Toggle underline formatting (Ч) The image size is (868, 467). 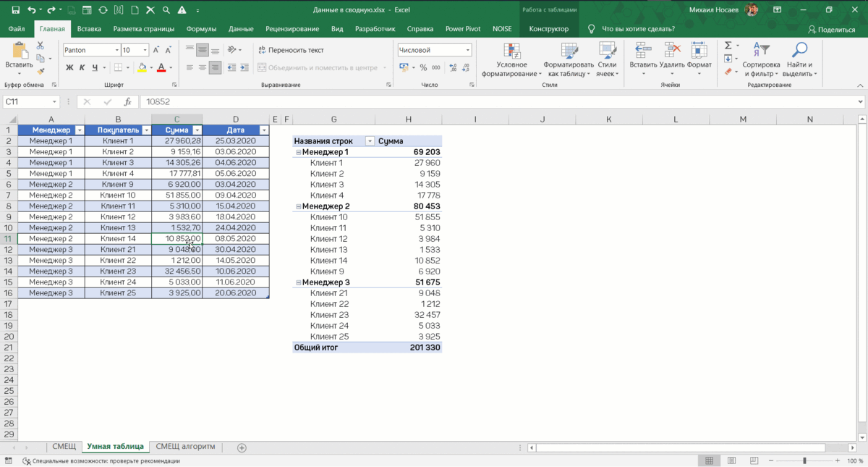(x=95, y=67)
